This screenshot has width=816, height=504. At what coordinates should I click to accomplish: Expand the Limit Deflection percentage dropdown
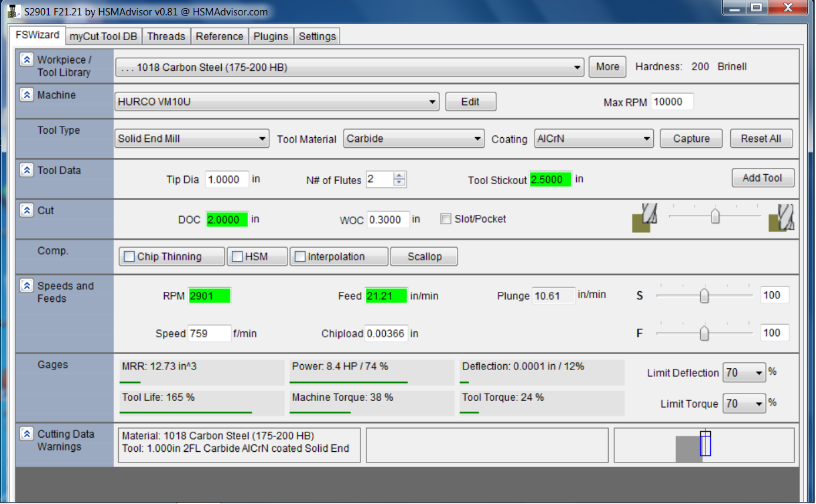click(744, 373)
